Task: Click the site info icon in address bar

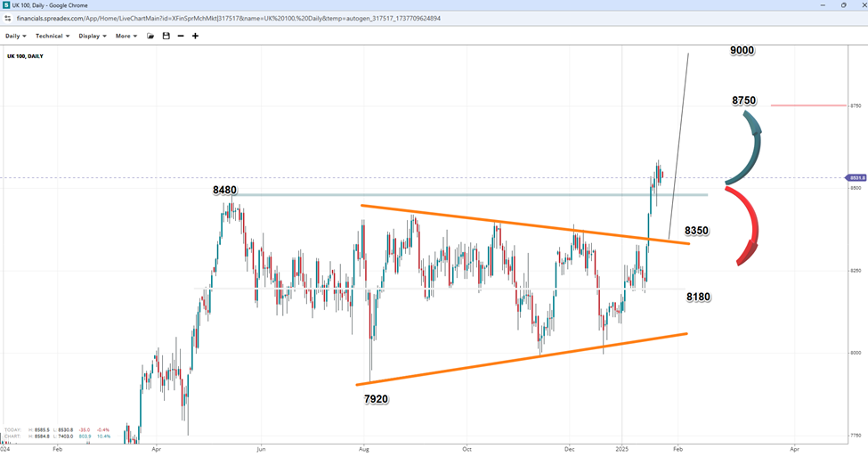Action: [7, 18]
